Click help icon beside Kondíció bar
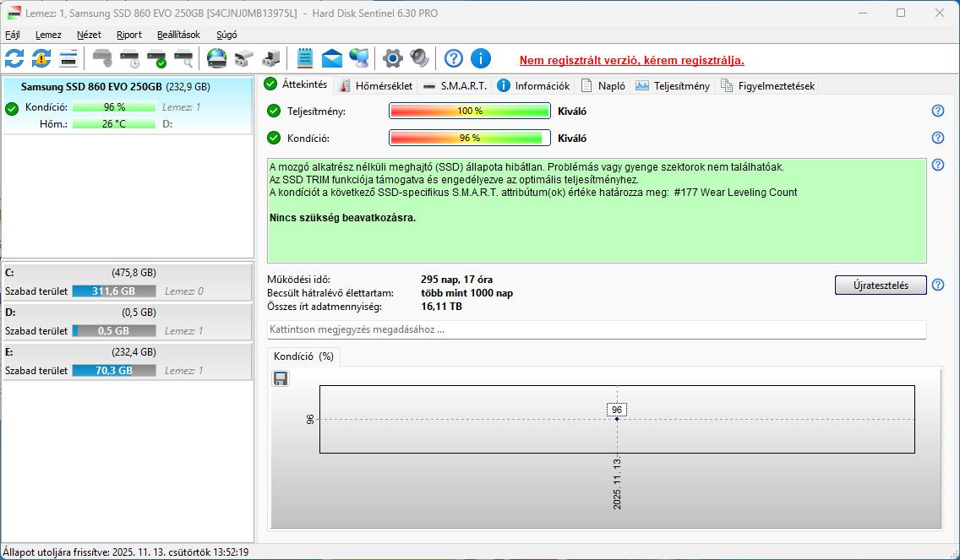960x560 pixels. pos(937,138)
